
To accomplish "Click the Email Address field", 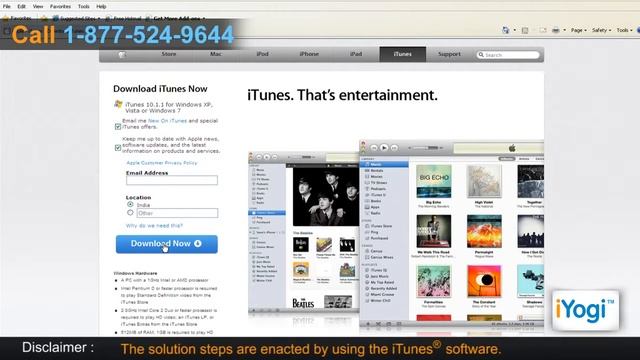I will coord(172,180).
